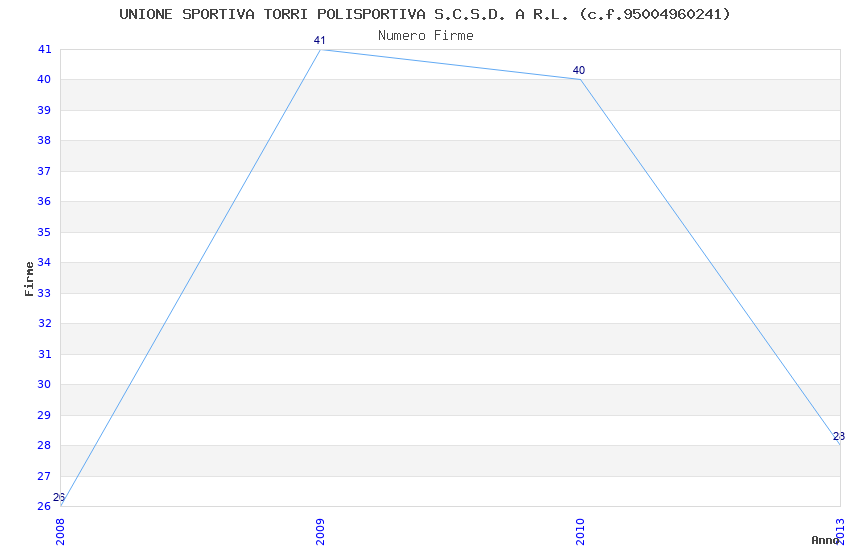Click the data point label 41 at 2009

click(x=319, y=40)
